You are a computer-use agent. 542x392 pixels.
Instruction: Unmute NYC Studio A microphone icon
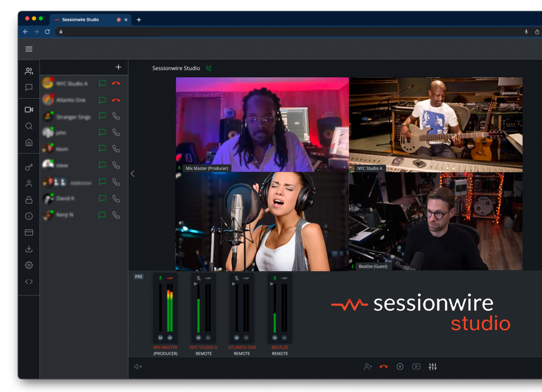[x=198, y=278]
